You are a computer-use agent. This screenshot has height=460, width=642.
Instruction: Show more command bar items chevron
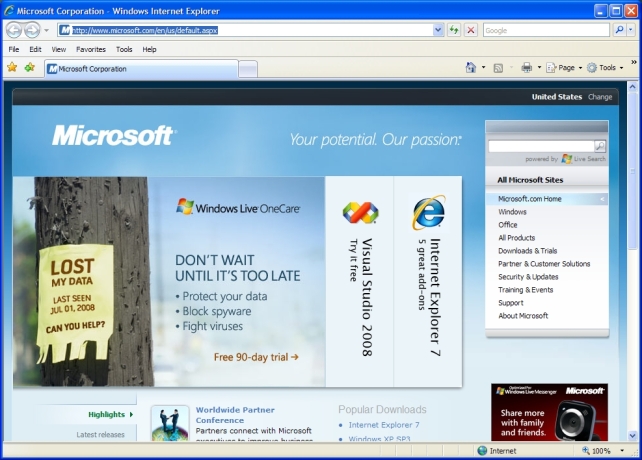[x=634, y=62]
